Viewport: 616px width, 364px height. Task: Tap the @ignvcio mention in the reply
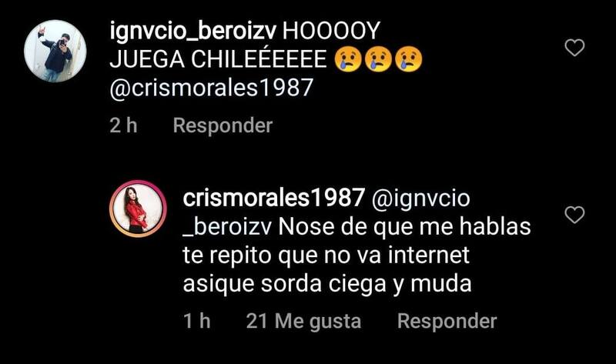pyautogui.click(x=420, y=199)
